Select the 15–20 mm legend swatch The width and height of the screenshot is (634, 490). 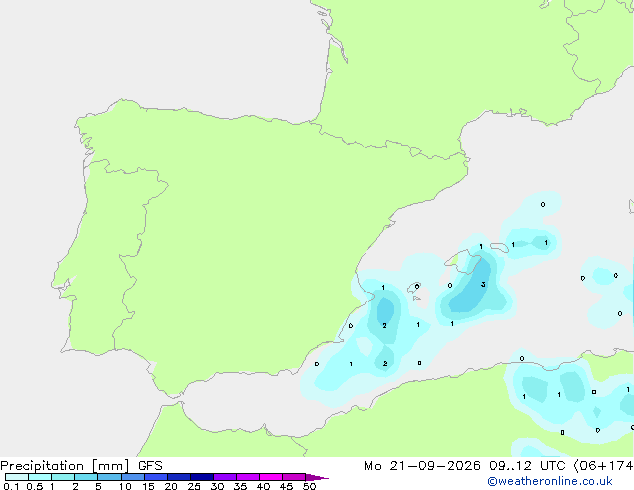tap(156, 477)
